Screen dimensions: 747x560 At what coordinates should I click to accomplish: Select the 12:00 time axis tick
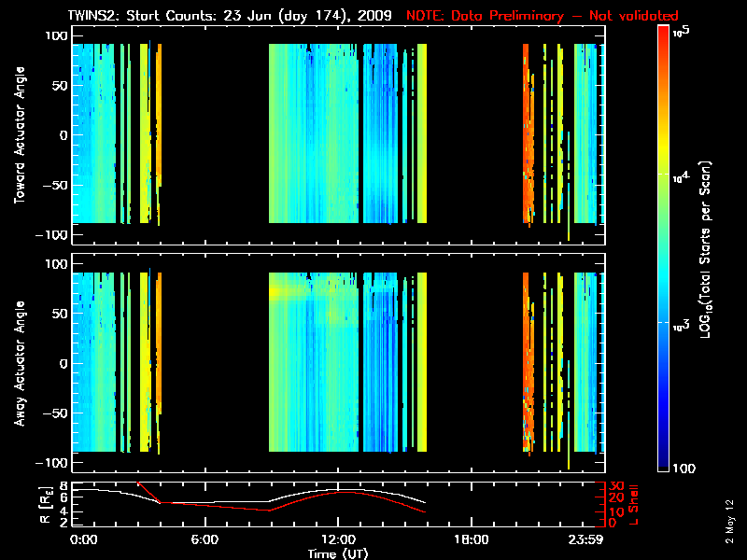click(x=337, y=539)
